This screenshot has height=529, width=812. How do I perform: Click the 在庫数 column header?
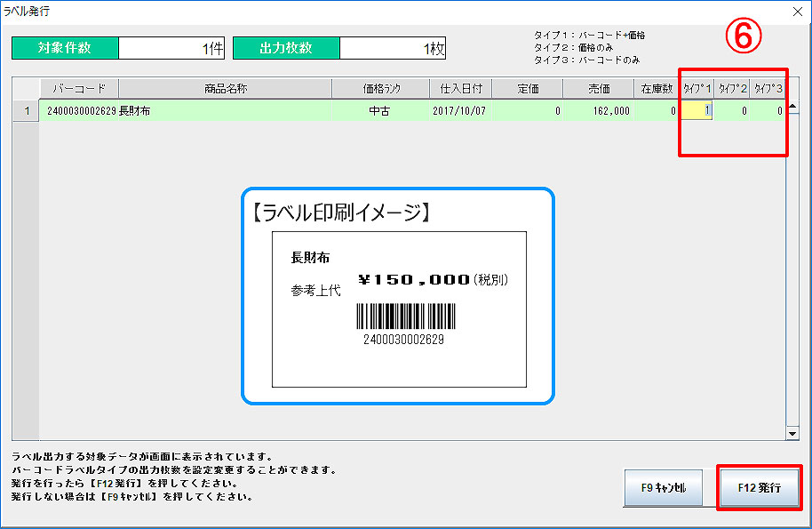657,88
